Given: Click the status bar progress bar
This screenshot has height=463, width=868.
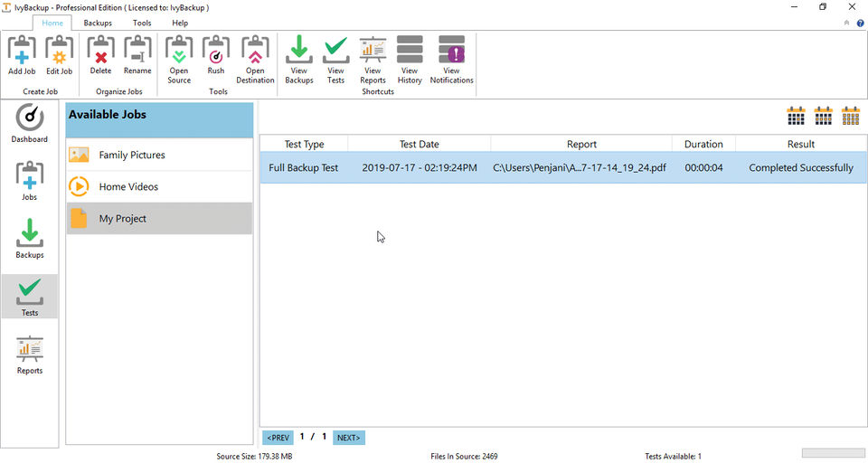Looking at the screenshot, I should click(x=833, y=454).
